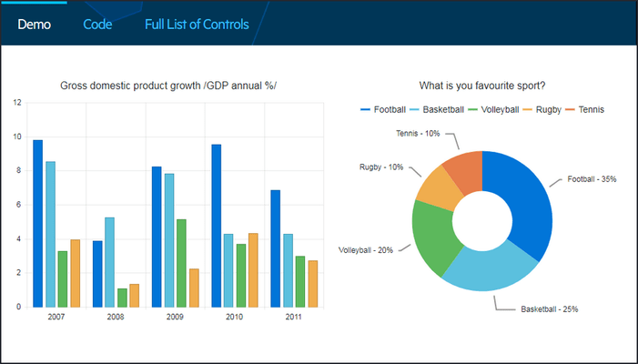Toggle Rugby legend item
Screen dimensions: 638x364
click(x=542, y=110)
